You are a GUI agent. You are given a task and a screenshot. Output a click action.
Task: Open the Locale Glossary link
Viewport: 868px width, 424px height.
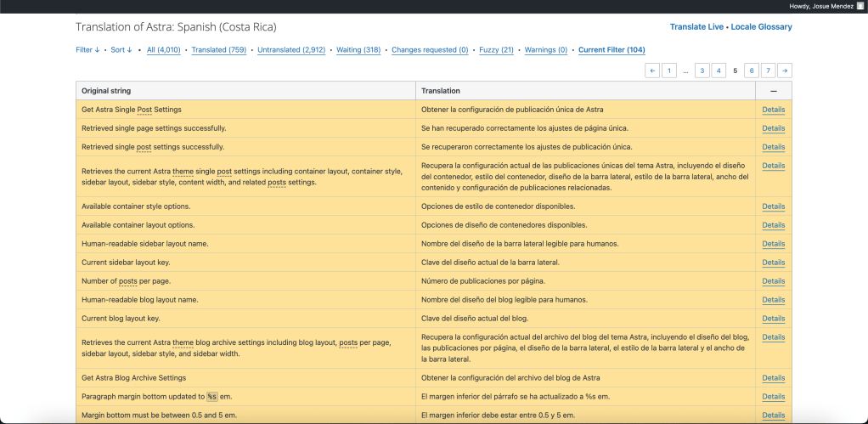coord(761,27)
